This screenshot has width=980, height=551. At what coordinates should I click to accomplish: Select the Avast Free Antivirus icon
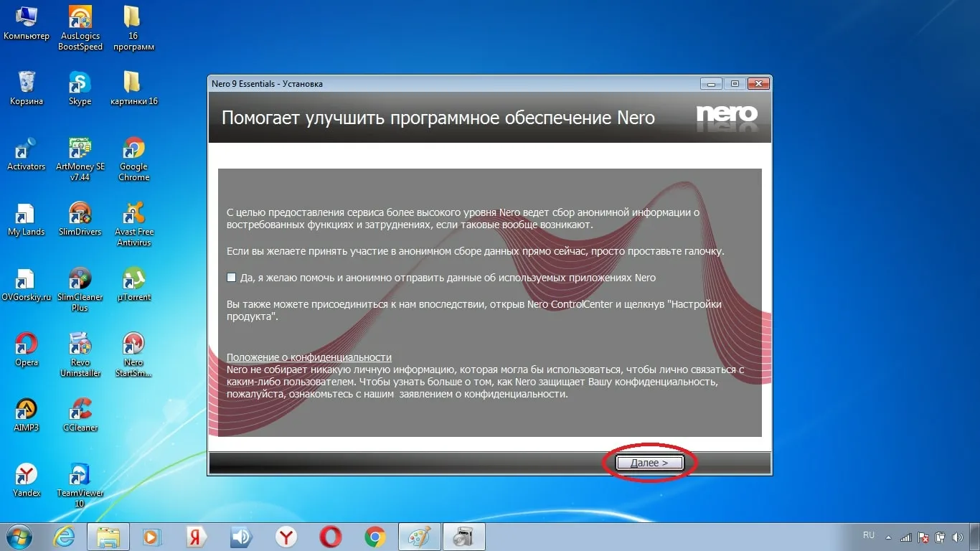[133, 215]
